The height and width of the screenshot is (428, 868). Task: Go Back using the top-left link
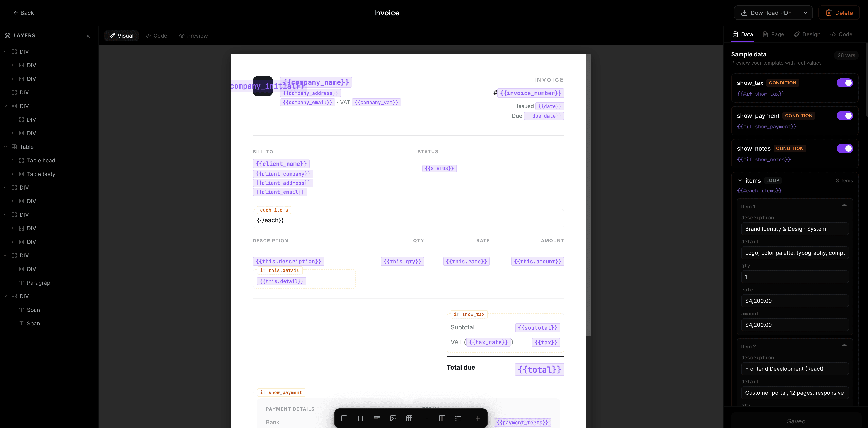[24, 13]
